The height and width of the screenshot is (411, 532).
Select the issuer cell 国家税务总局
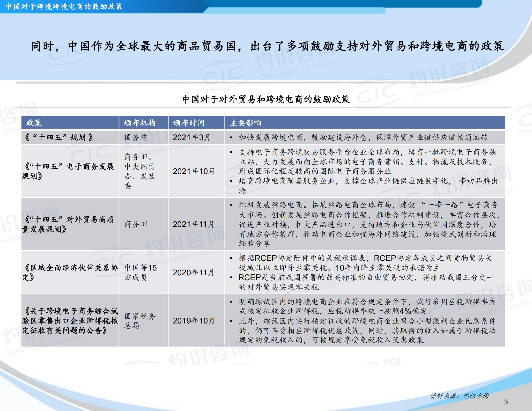click(144, 320)
